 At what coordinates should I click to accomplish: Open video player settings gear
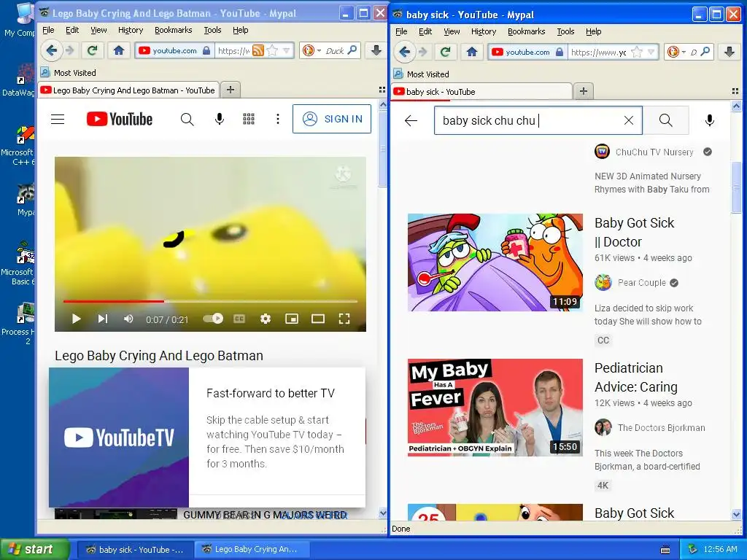(x=266, y=319)
